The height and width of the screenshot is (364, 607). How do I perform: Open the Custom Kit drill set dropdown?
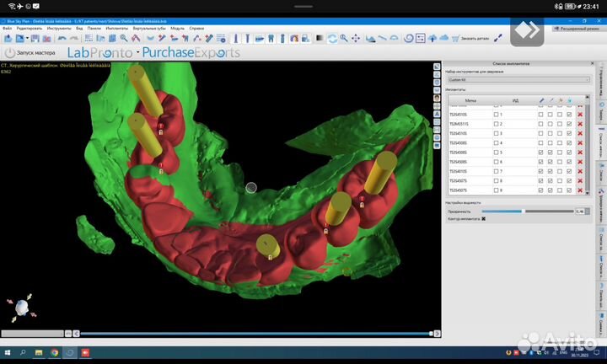tap(518, 79)
